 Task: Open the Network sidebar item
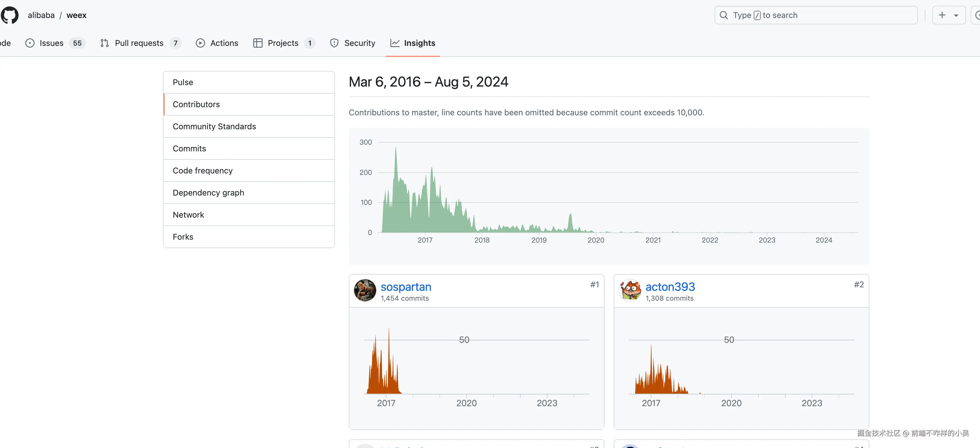tap(188, 215)
